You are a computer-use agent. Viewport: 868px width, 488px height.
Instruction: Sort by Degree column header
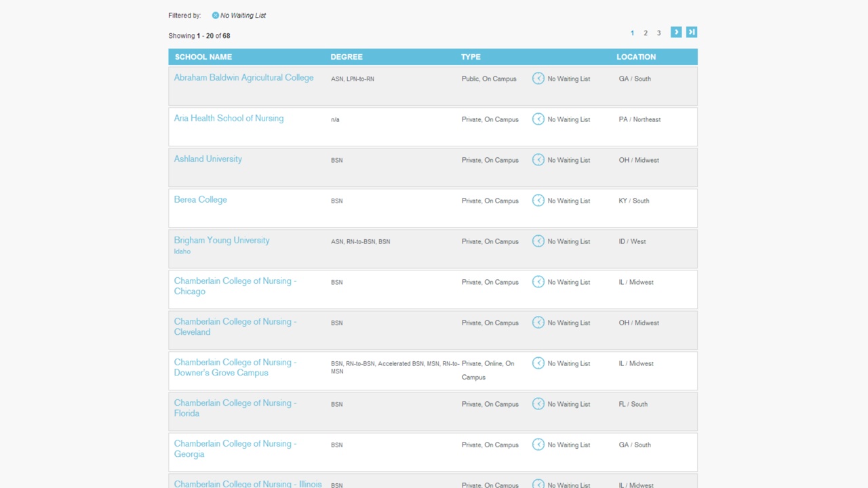pos(347,57)
